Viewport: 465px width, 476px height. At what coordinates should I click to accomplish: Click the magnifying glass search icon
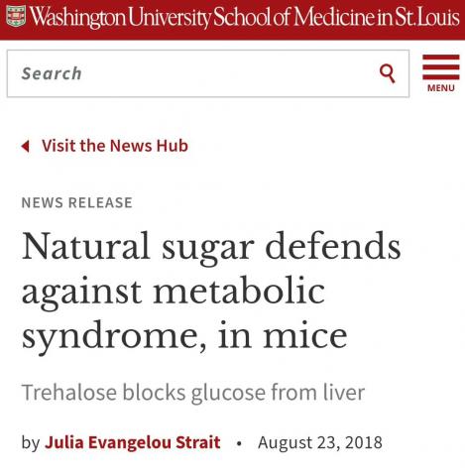coord(387,73)
